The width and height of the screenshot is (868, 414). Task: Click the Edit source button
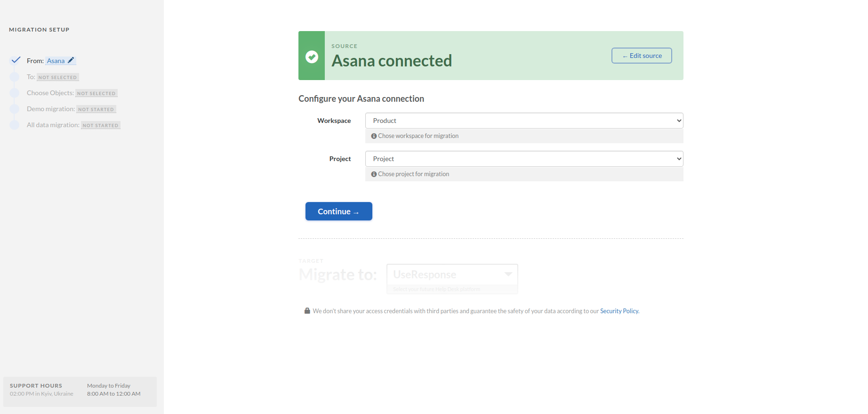click(642, 56)
